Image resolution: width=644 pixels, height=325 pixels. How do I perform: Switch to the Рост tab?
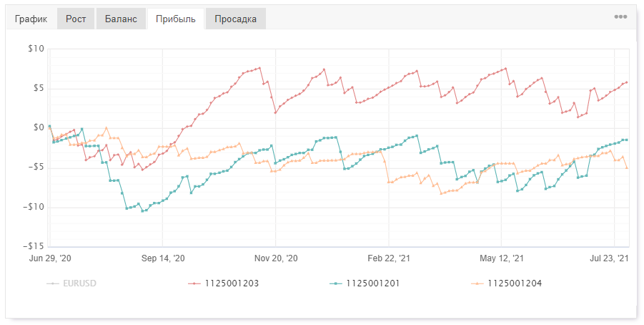point(76,19)
